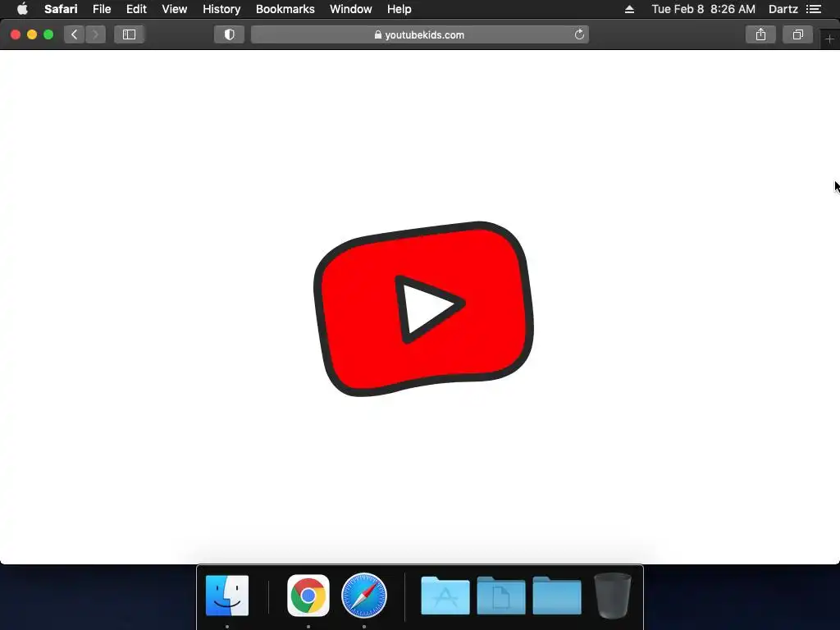Viewport: 840px width, 630px height.
Task: Open the Apple menu
Action: [x=22, y=9]
